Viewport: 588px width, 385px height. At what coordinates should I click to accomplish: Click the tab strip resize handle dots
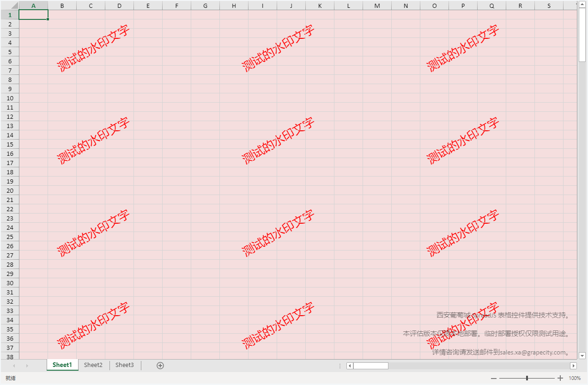tap(340, 366)
